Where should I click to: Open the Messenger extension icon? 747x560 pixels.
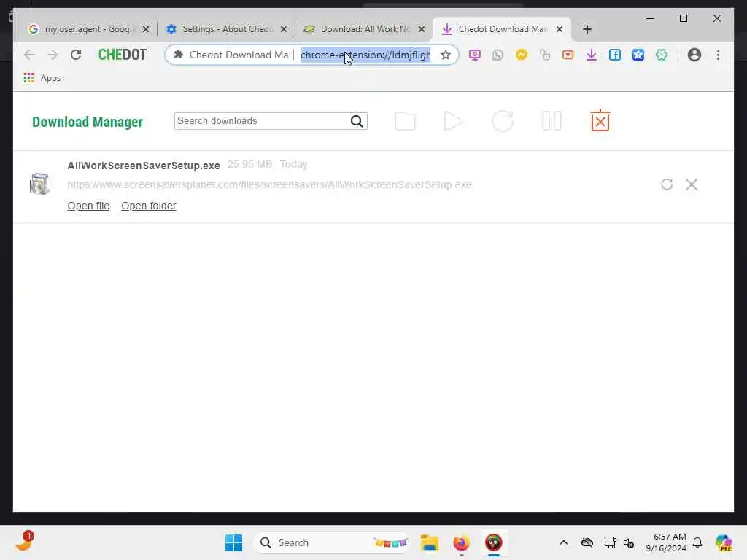pyautogui.click(x=522, y=55)
